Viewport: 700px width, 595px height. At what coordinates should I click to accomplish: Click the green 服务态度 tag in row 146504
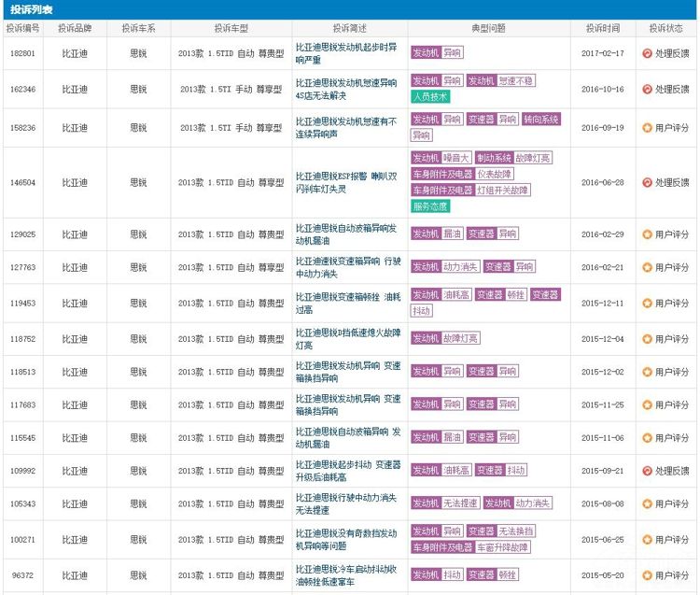[430, 206]
